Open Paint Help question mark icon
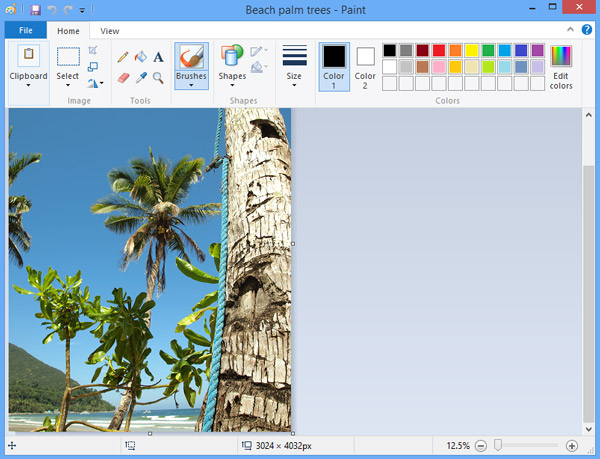Image resolution: width=600 pixels, height=459 pixels. tap(587, 30)
